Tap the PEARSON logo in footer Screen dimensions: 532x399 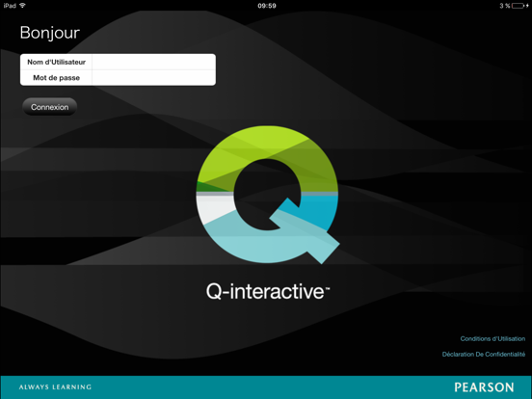[x=484, y=387]
